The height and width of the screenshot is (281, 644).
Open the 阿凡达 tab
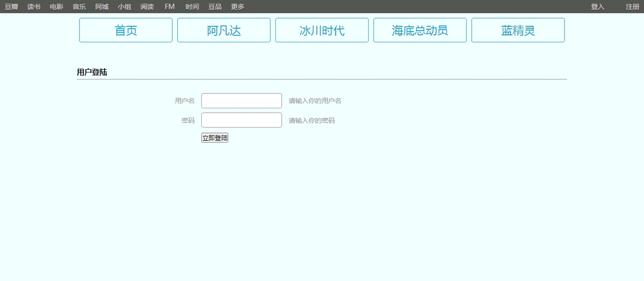click(x=224, y=30)
